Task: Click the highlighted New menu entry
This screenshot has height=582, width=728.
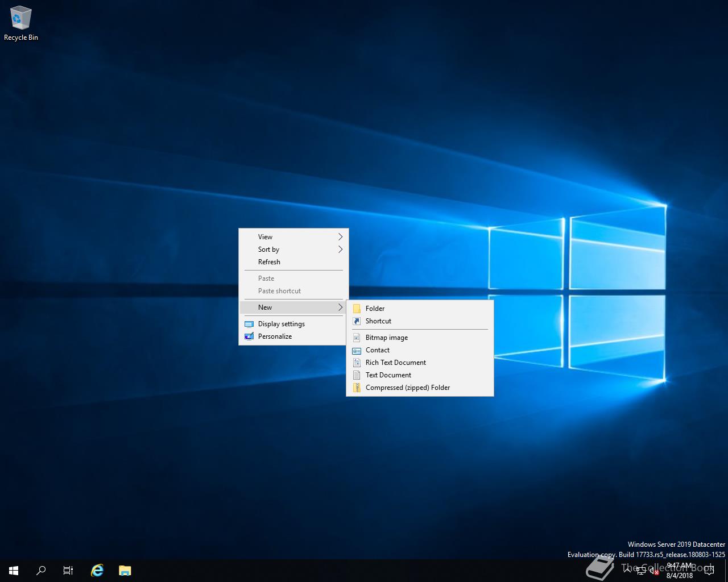Action: click(x=293, y=307)
